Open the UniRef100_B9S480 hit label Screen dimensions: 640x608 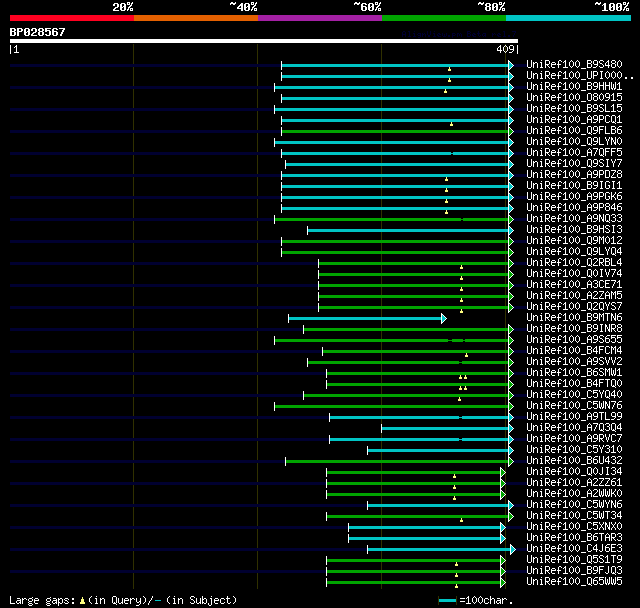tap(574, 64)
